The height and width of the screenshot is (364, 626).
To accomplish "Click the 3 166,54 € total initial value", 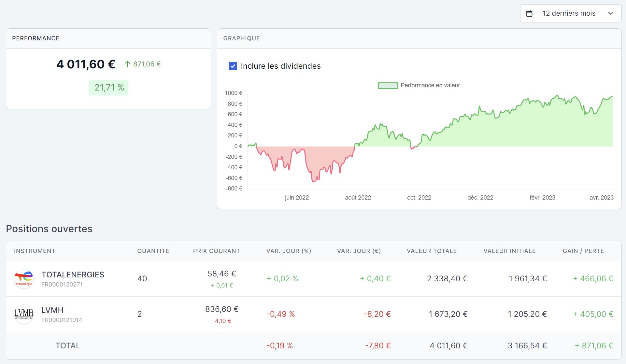I will pos(527,346).
